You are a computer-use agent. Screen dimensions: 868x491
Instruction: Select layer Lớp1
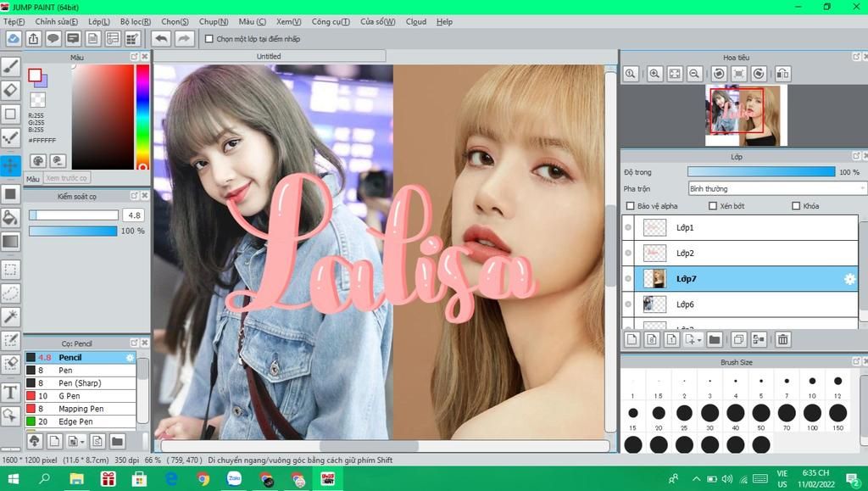tap(740, 227)
